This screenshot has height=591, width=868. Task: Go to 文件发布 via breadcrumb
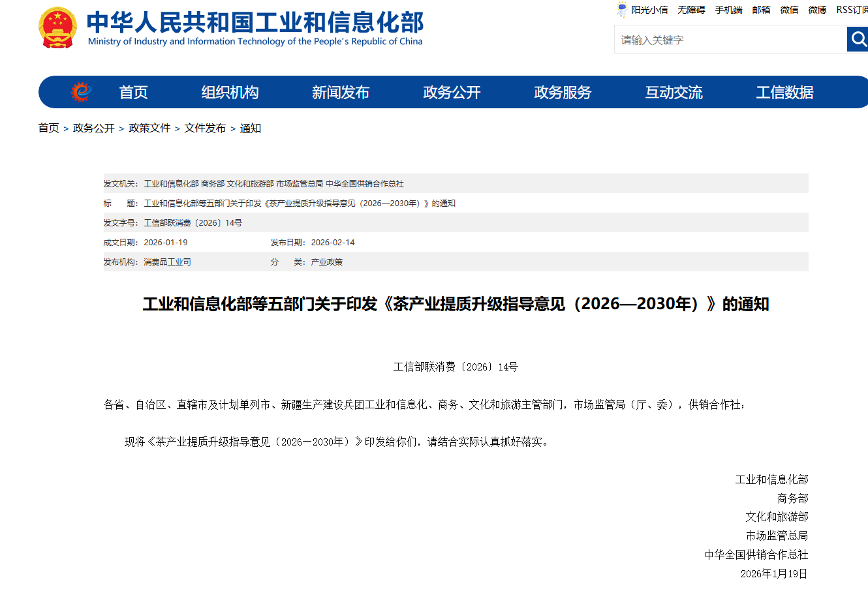(205, 129)
